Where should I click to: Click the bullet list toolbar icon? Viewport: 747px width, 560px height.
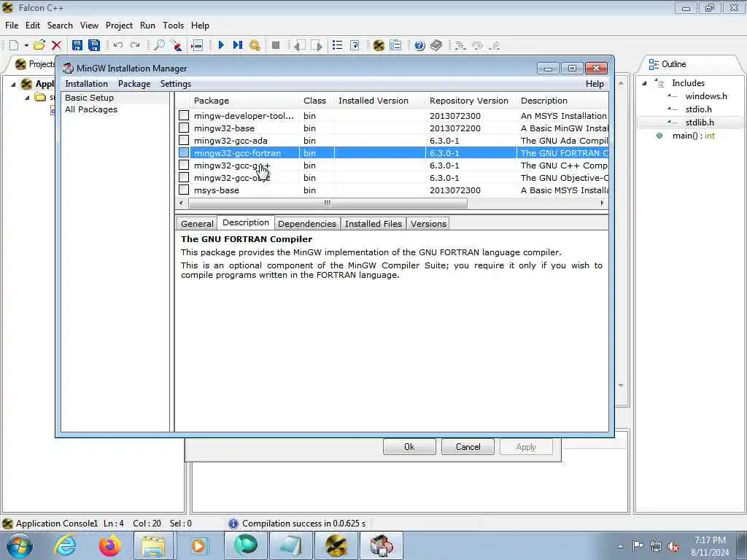(337, 45)
